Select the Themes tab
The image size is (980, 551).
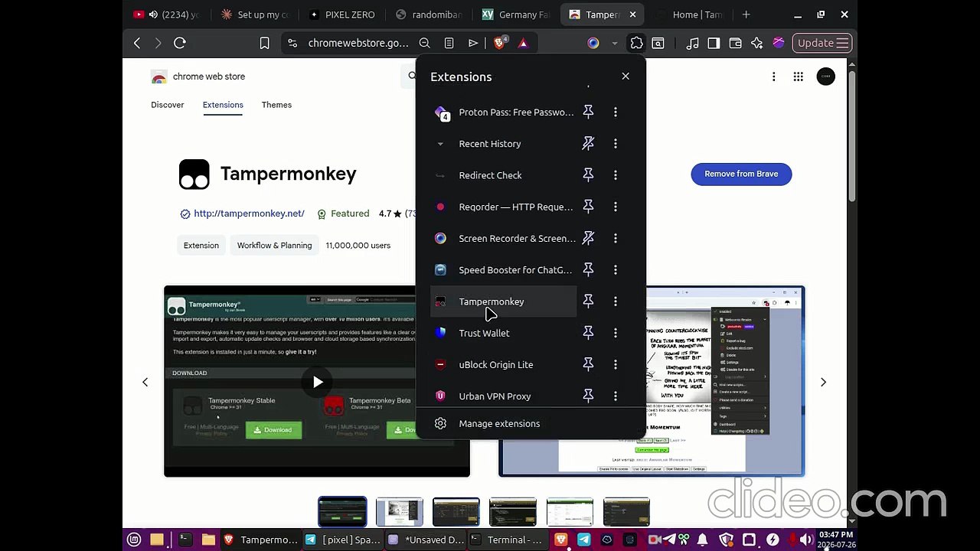pyautogui.click(x=276, y=105)
